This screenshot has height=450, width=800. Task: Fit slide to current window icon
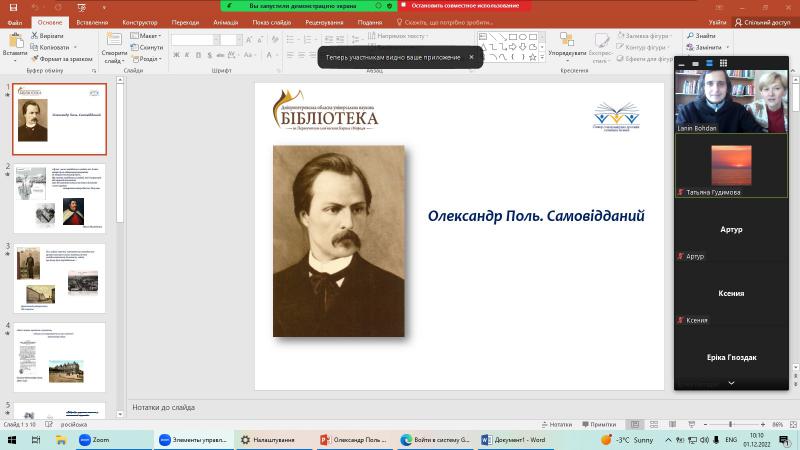(793, 424)
